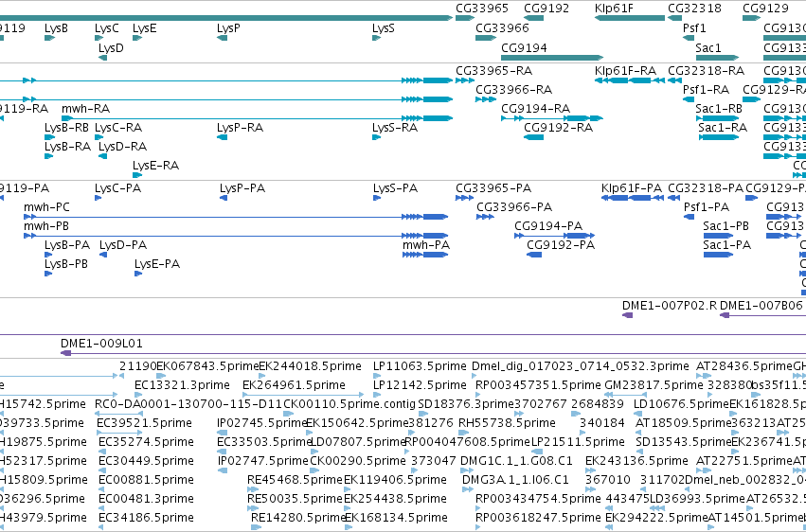806x532 pixels.
Task: Select the LysS-PA protein
Action: [x=377, y=198]
